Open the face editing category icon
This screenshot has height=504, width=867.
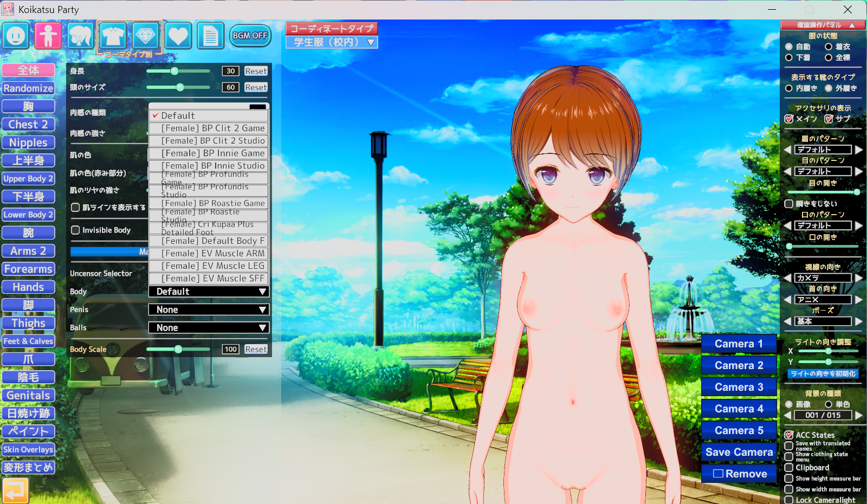[16, 36]
